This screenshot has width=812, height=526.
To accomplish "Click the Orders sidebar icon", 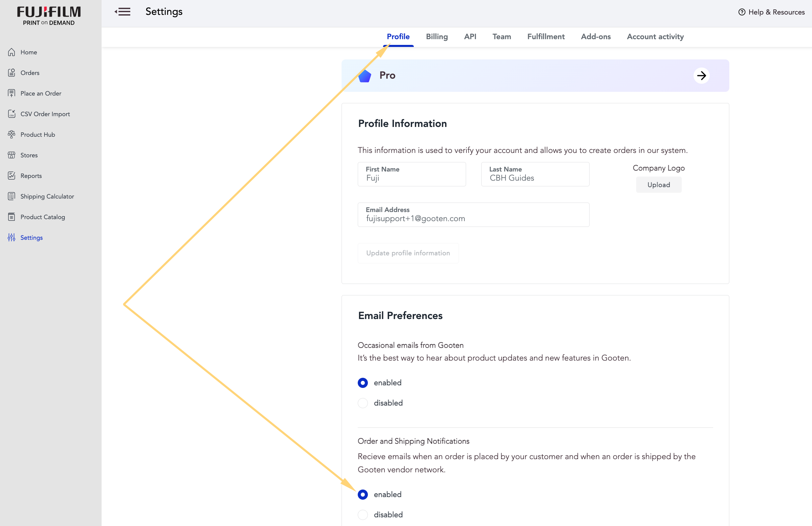I will 11,73.
